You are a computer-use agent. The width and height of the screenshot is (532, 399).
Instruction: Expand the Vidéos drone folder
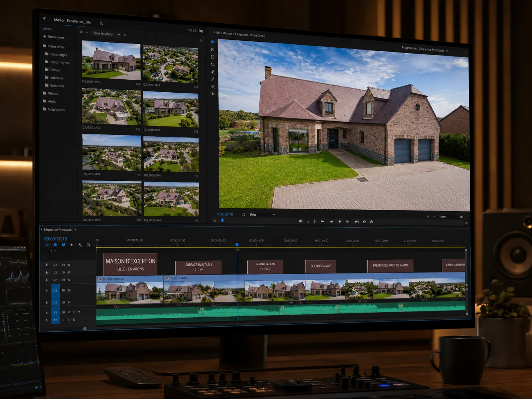click(54, 47)
